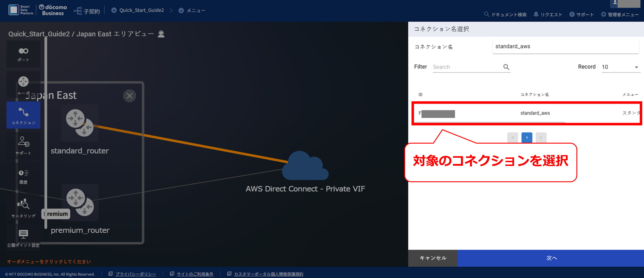
Task: Open サポート help in the header
Action: [581, 14]
